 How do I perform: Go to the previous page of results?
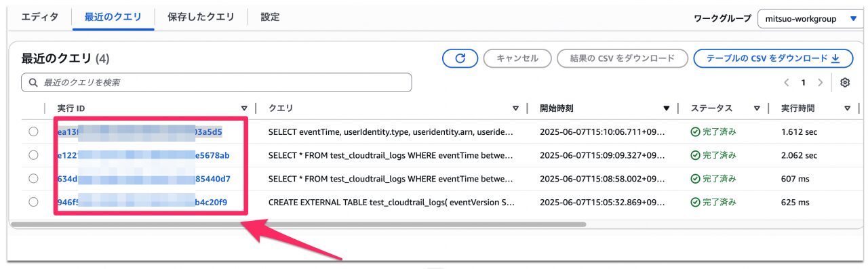click(x=787, y=83)
